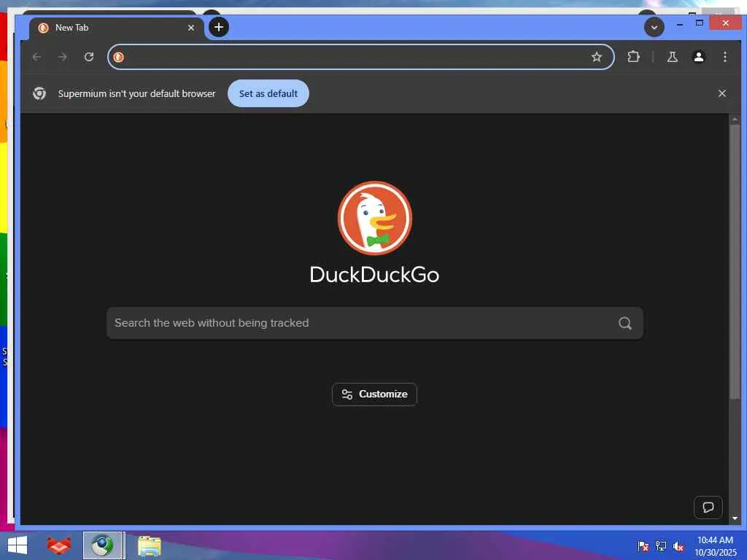Close the Supermium window
Viewport: 747px width, 560px height.
click(x=725, y=23)
